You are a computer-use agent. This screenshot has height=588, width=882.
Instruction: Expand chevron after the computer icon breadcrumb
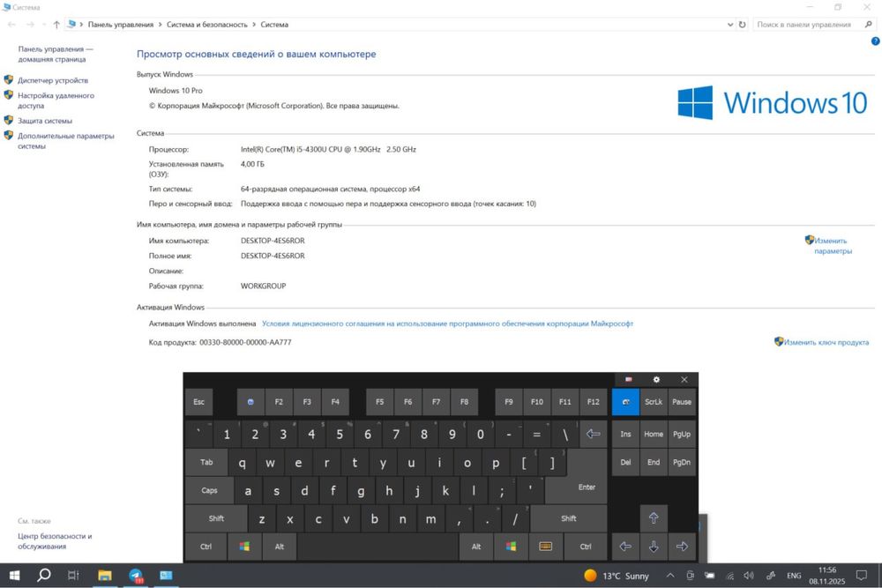[81, 24]
